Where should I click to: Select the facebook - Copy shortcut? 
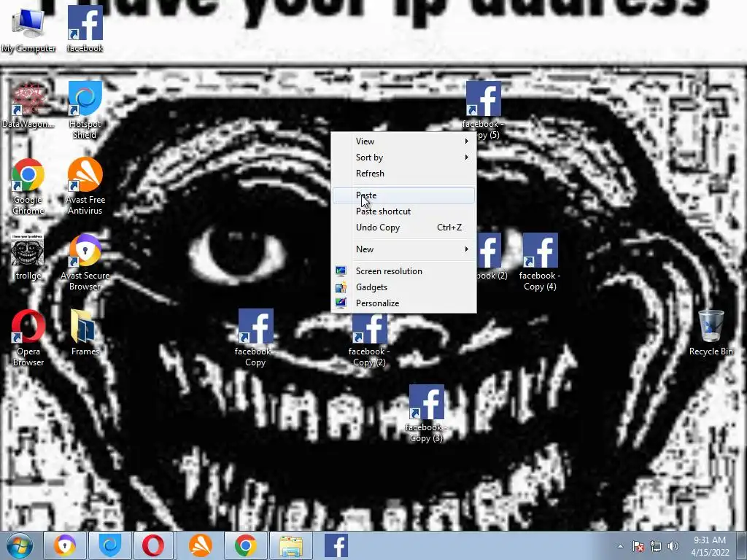pos(255,338)
